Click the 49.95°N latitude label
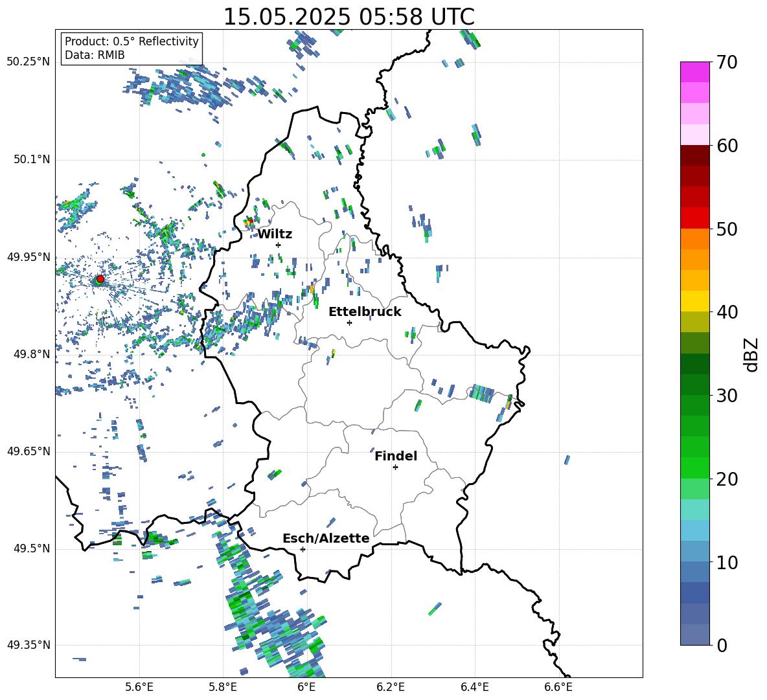 [x=29, y=256]
